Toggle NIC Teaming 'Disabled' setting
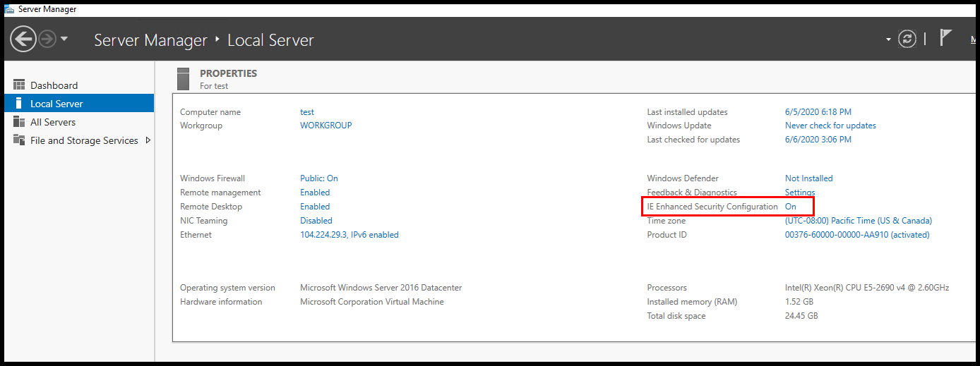980x366 pixels. tap(316, 221)
